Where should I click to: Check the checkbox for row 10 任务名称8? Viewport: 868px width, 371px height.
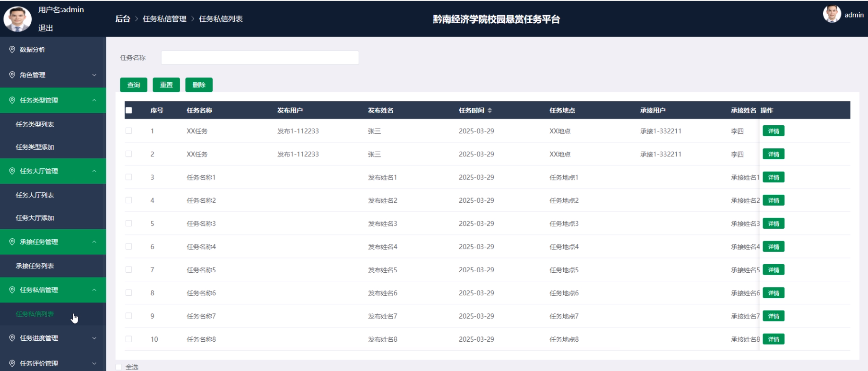129,339
